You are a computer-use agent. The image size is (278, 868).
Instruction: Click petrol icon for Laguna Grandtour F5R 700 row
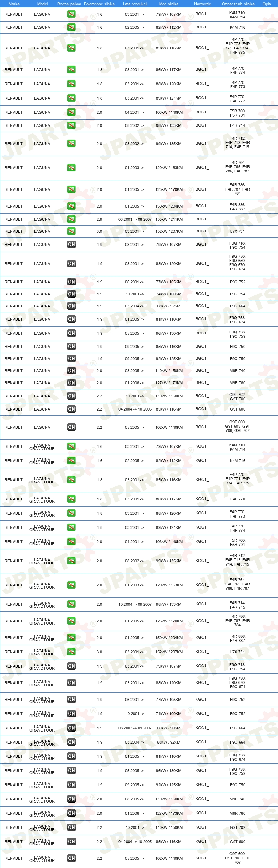click(71, 542)
